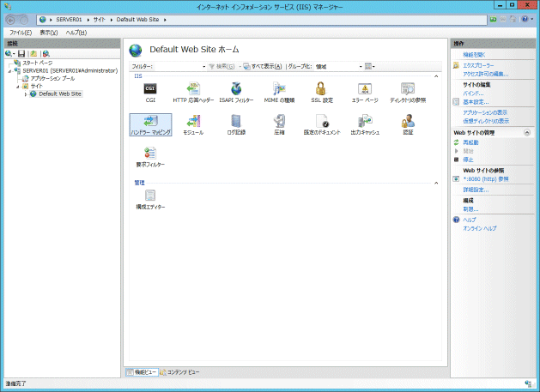Open the ファイル(F) menu

[x=21, y=33]
